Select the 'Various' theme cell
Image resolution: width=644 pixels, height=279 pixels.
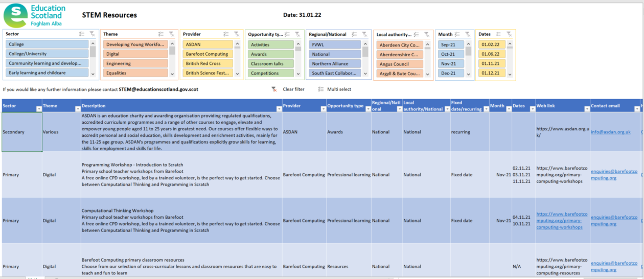pyautogui.click(x=61, y=132)
